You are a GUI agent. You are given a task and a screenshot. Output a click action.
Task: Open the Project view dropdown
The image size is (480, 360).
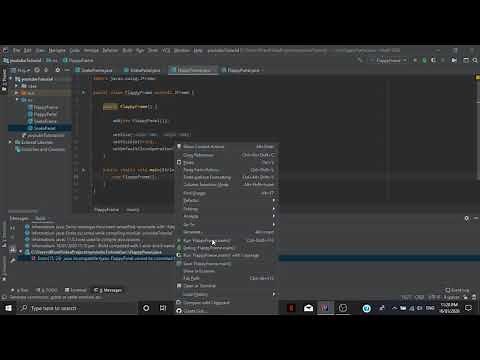(21, 70)
